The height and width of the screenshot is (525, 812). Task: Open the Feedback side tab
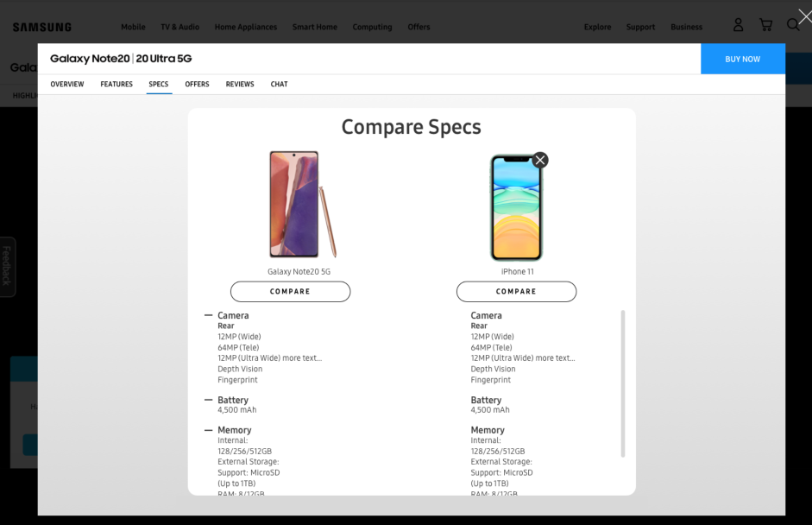pyautogui.click(x=7, y=267)
